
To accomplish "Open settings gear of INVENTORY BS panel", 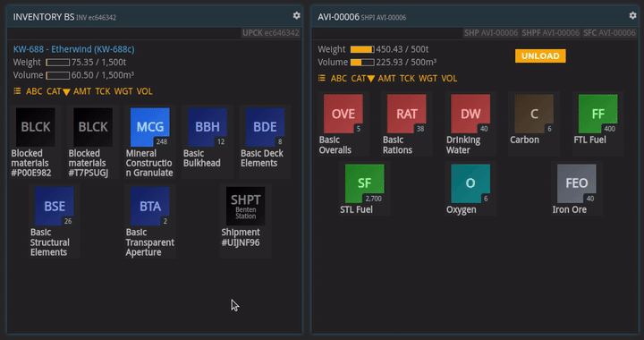I will [297, 15].
